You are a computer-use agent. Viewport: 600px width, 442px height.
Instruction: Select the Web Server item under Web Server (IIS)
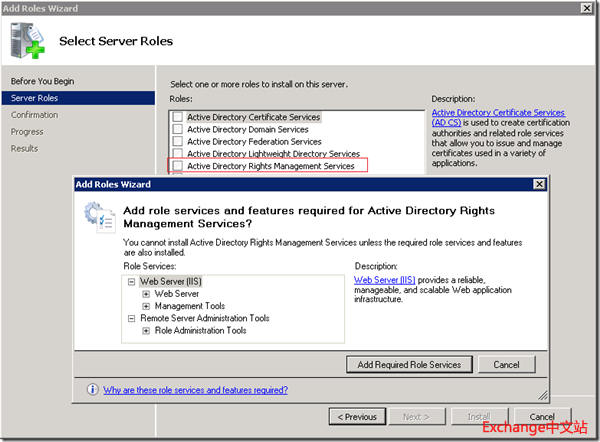(x=176, y=294)
